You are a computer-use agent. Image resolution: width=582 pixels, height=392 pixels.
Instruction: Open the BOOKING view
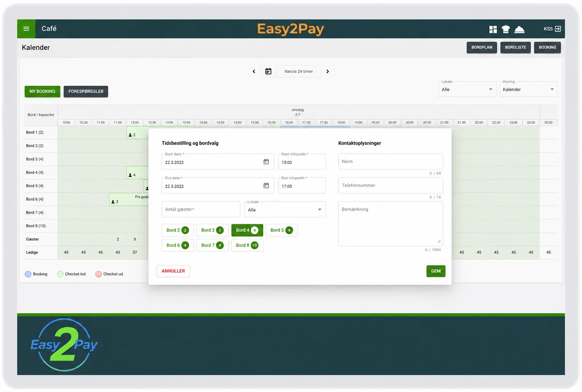[547, 48]
